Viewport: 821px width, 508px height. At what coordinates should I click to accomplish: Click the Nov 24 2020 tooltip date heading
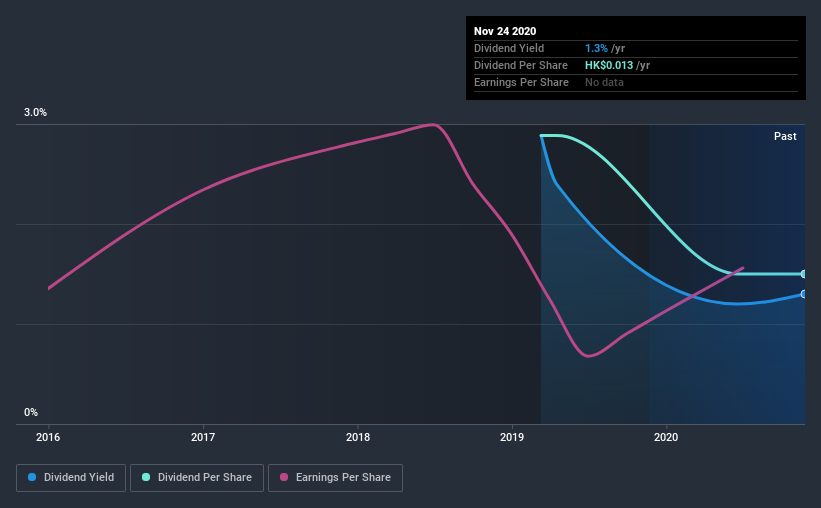[505, 31]
